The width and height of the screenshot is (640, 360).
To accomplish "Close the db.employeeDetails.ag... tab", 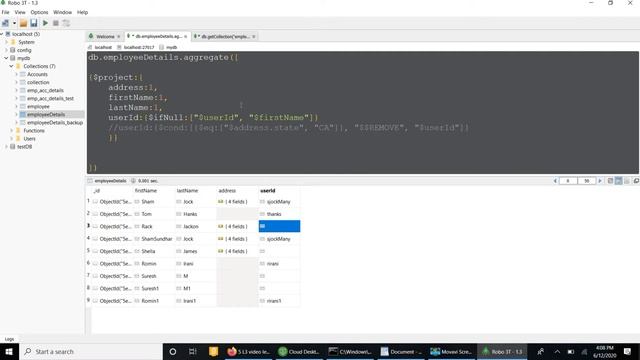I will tap(186, 37).
